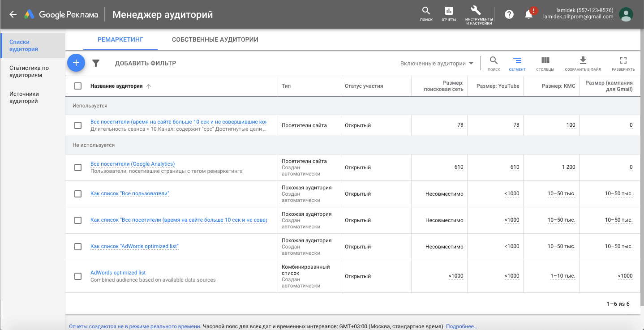
Task: Check the box for AdWords optimized list row
Action: point(78,276)
